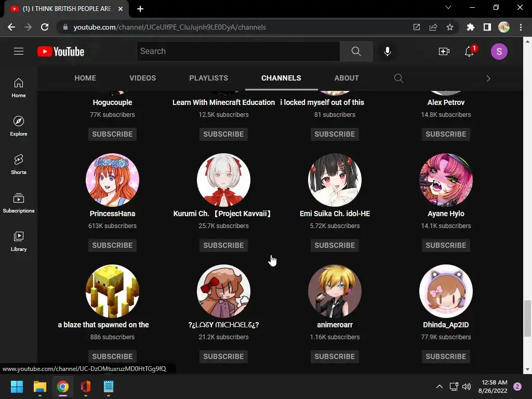Open Dhinda_Ap2ID channel avatar
The image size is (532, 399).
click(446, 291)
